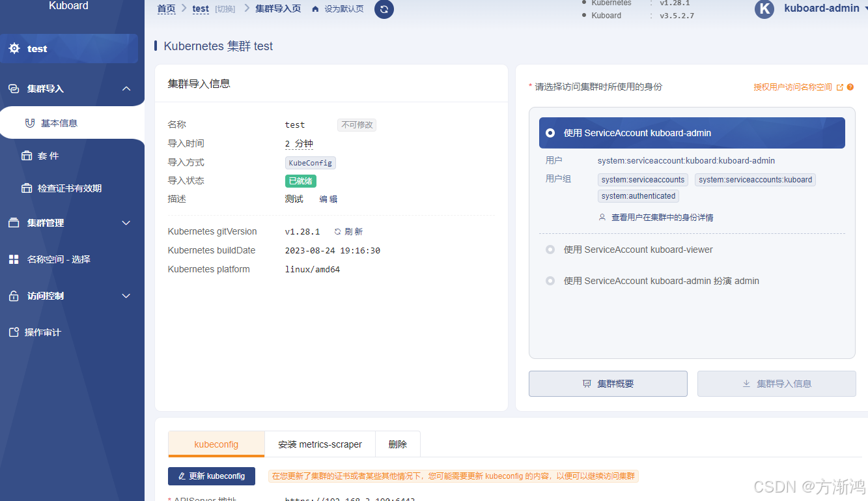868x501 pixels.
Task: Click the 访问控制 lock icon
Action: (x=14, y=296)
